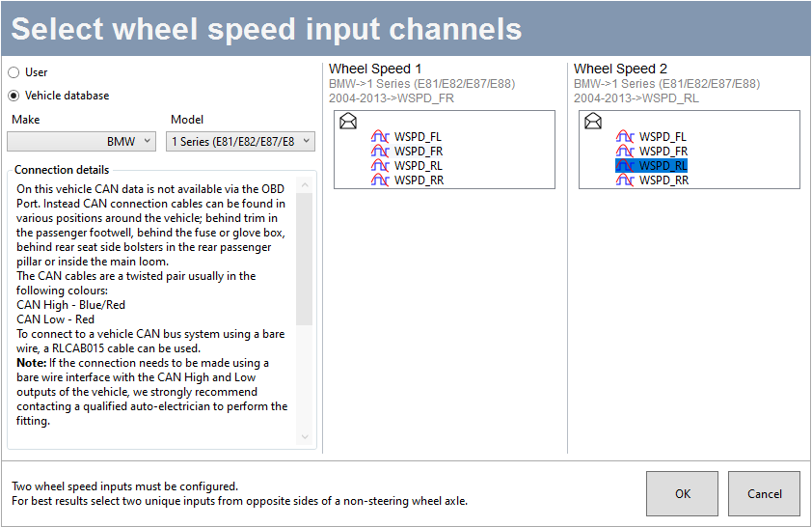Click WSPD_RR signal icon in Wheel Speed 2
Viewport: 812px width, 527px height.
pos(626,180)
